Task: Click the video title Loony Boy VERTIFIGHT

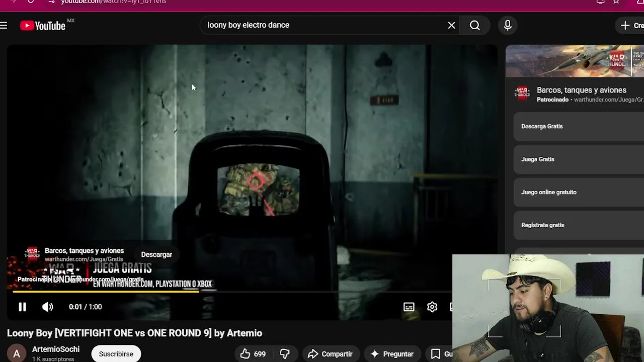Action: click(134, 333)
